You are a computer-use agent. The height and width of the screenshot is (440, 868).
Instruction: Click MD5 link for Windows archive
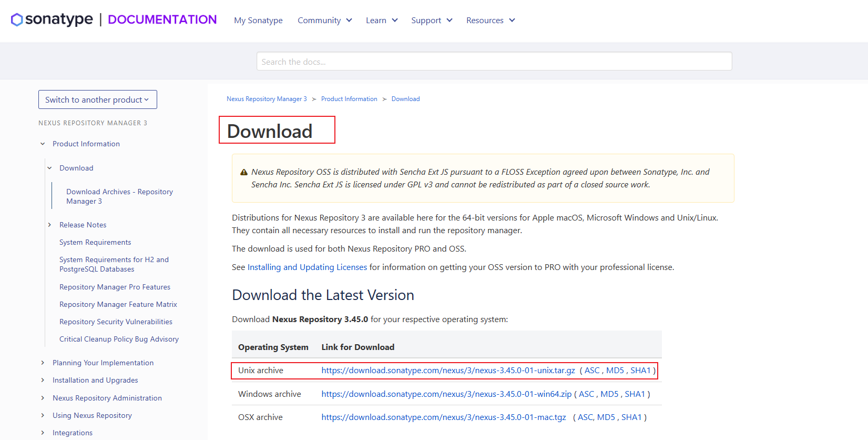tap(609, 394)
